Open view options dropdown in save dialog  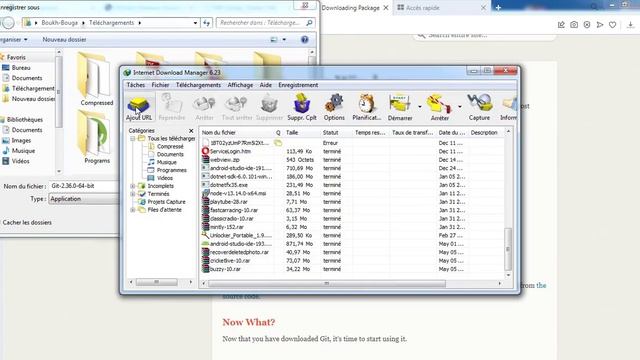[x=284, y=40]
